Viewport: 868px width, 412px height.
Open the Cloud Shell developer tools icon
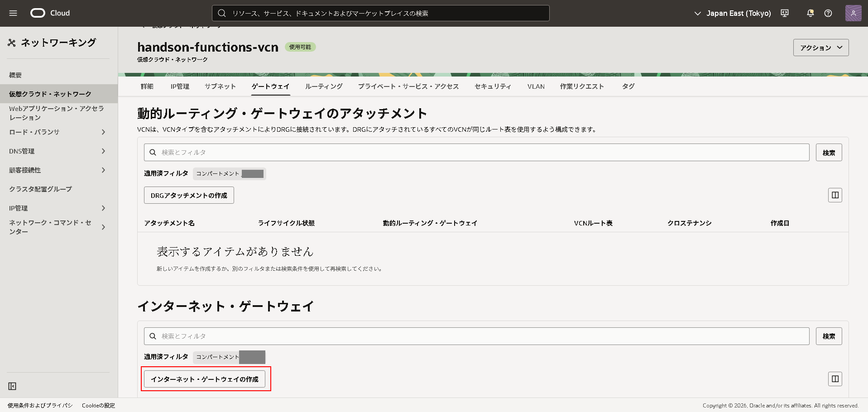click(x=785, y=13)
